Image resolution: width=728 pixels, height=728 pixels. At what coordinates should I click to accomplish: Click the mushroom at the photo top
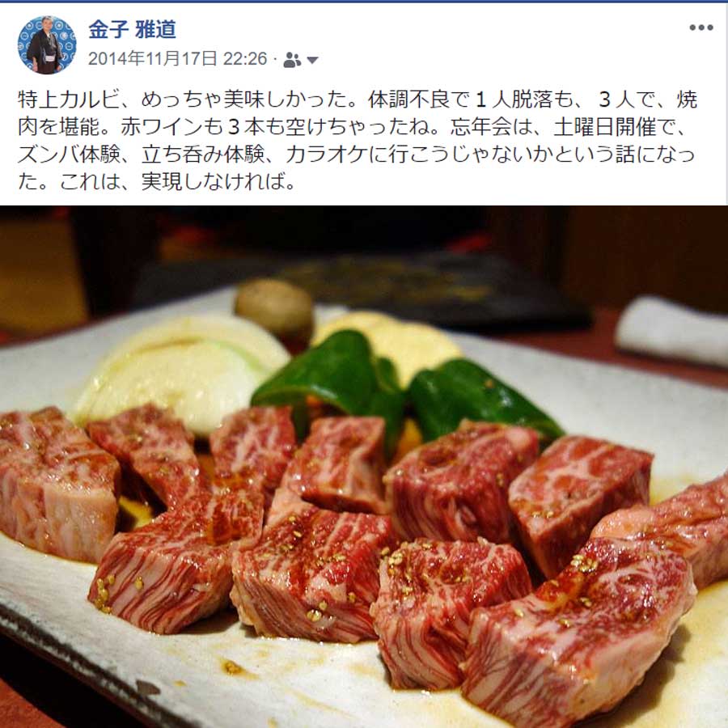click(x=274, y=307)
